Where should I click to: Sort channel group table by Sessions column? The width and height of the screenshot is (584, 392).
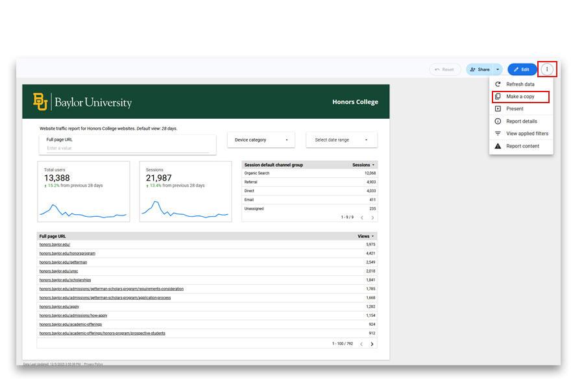pos(363,165)
